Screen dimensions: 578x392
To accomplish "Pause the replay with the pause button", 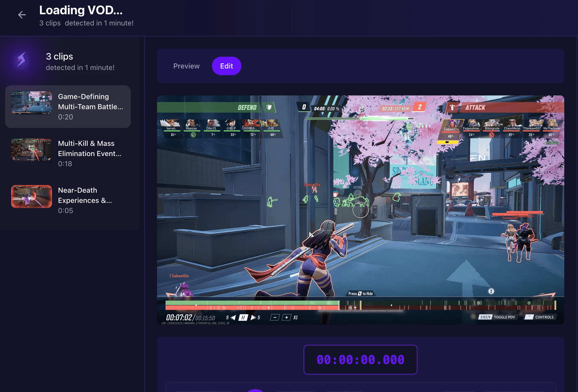I will pyautogui.click(x=243, y=317).
